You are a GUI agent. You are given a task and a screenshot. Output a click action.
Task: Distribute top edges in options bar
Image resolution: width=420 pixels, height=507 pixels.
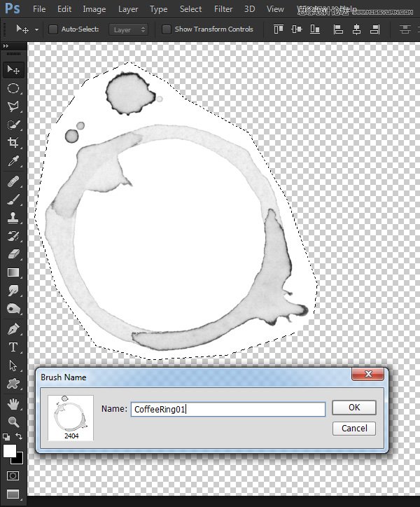click(405, 29)
